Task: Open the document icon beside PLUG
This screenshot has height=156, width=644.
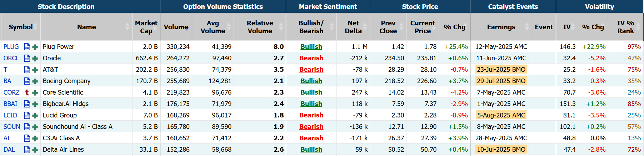Action: click(x=27, y=47)
